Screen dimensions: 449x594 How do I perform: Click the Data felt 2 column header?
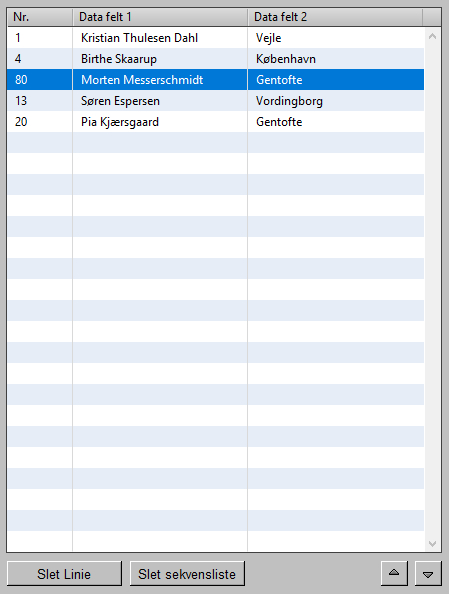[335, 17]
